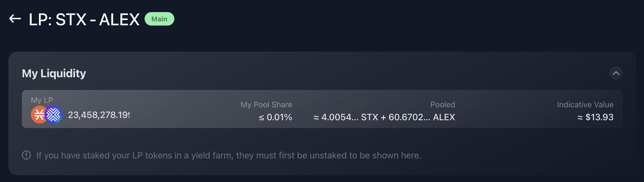Click the 23,458,278.19 LP balance
Image resolution: width=644 pixels, height=182 pixels.
99,115
